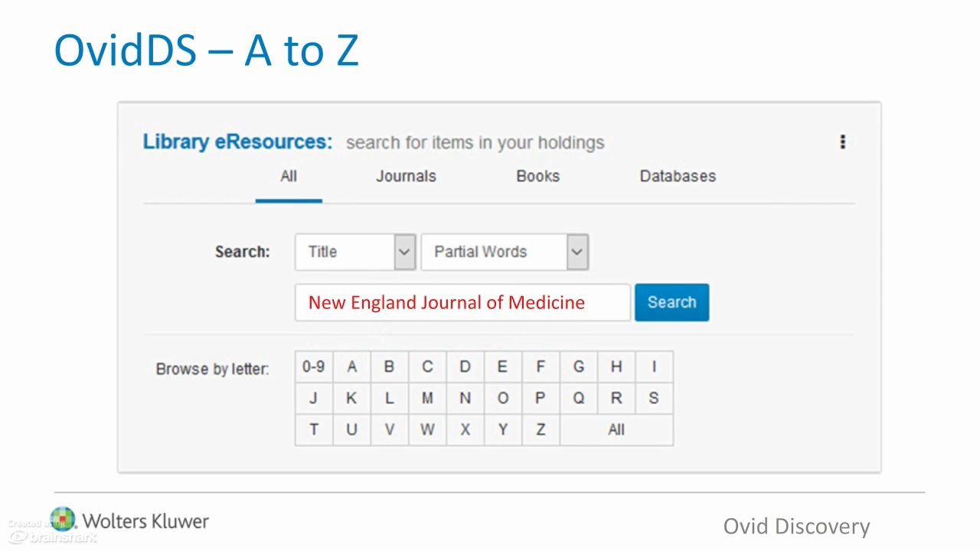Select the All tab
Image resolution: width=980 pixels, height=551 pixels.
pyautogui.click(x=289, y=176)
